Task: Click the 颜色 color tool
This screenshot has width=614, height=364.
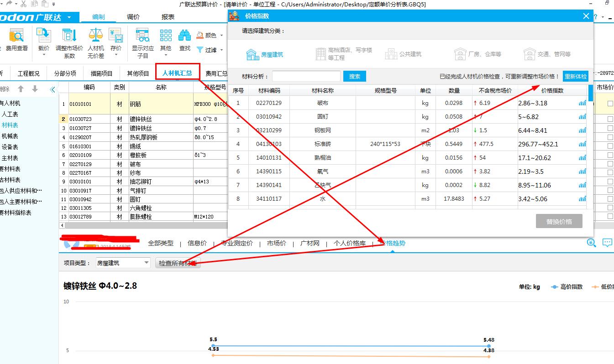Action: 206,35
